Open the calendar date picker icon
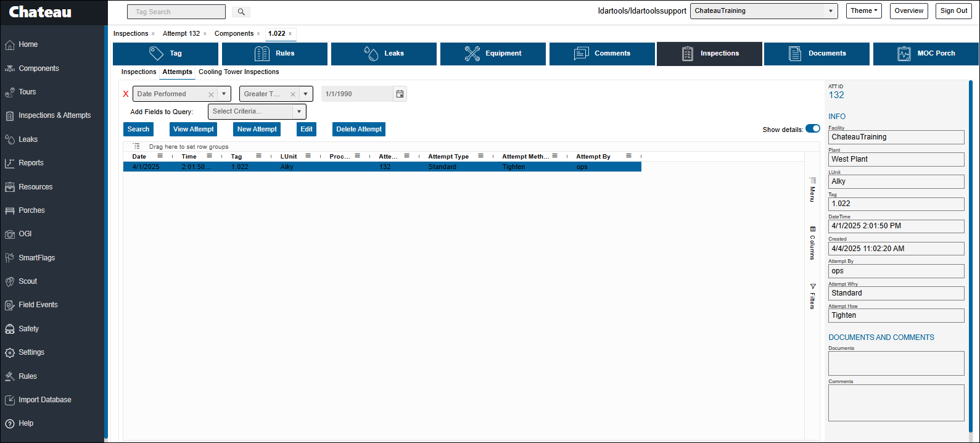This screenshot has width=980, height=443. point(400,94)
